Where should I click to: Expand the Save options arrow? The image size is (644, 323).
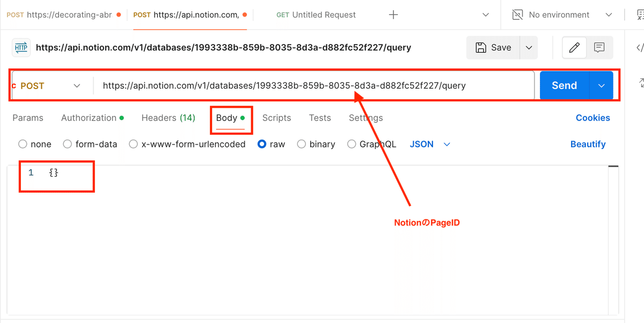(x=529, y=48)
